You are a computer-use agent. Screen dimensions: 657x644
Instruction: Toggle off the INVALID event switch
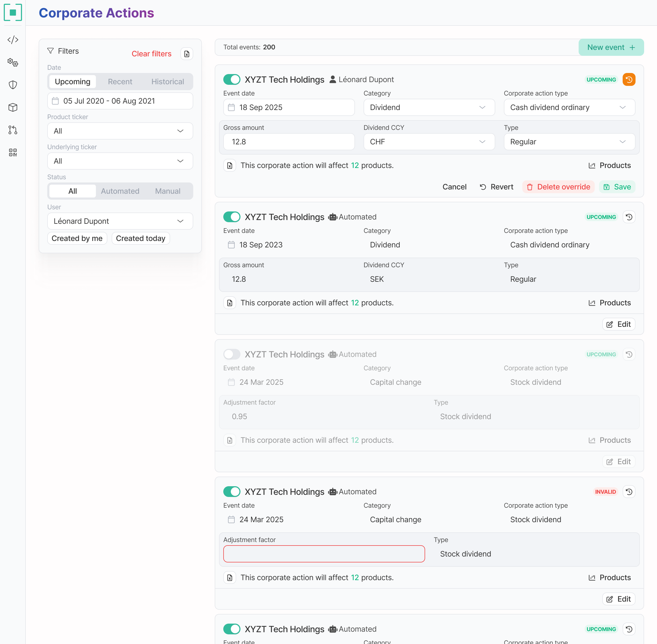[232, 492]
